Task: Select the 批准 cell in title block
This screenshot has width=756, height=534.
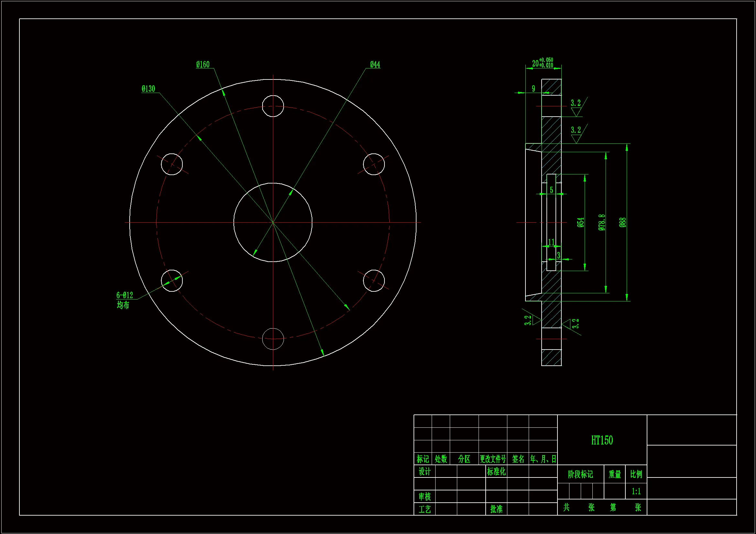Action: pyautogui.click(x=496, y=509)
